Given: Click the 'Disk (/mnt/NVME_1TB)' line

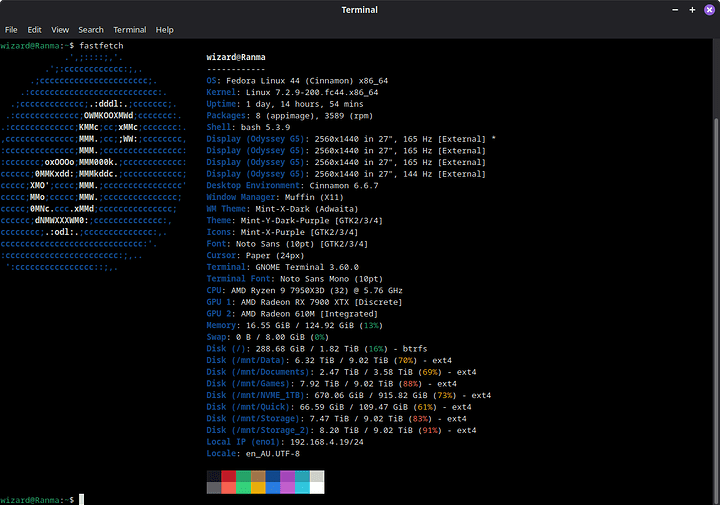Looking at the screenshot, I should tap(349, 395).
